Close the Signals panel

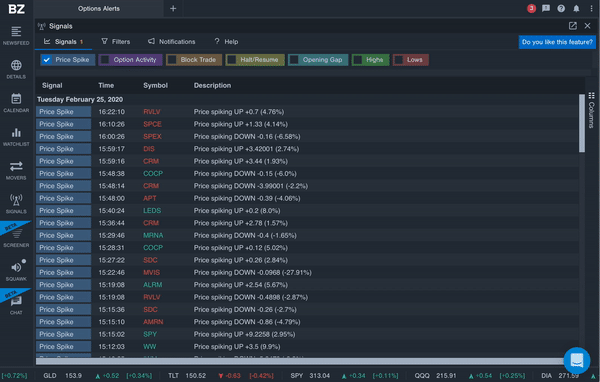click(x=587, y=26)
